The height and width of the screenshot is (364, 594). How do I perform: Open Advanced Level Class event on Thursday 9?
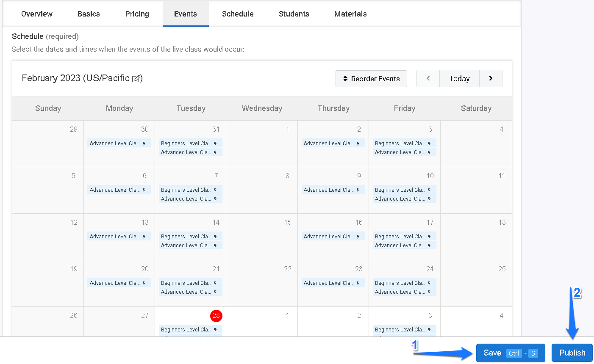333,190
